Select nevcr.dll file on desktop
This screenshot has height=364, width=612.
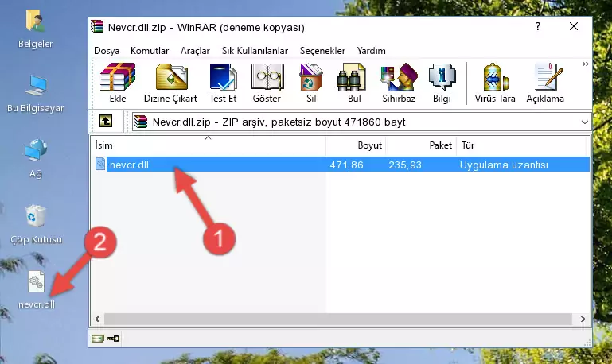coord(37,290)
